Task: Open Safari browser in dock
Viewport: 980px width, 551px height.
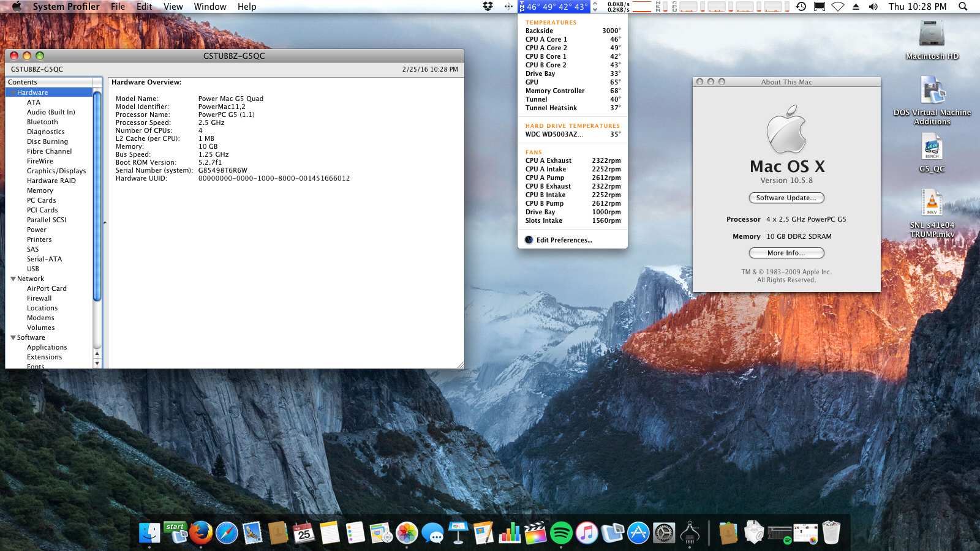Action: (x=227, y=533)
